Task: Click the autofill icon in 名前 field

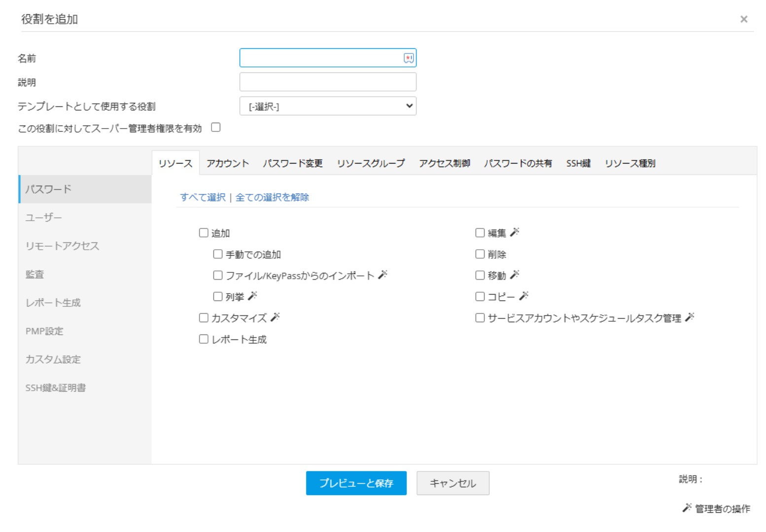Action: [409, 58]
